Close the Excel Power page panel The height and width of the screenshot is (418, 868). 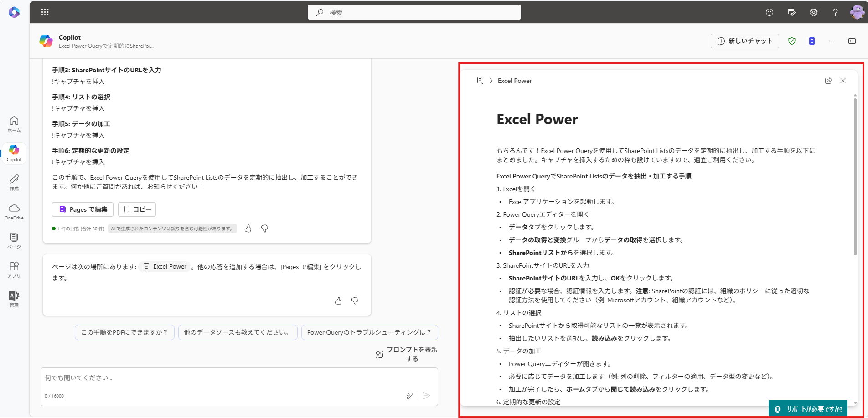coord(843,81)
